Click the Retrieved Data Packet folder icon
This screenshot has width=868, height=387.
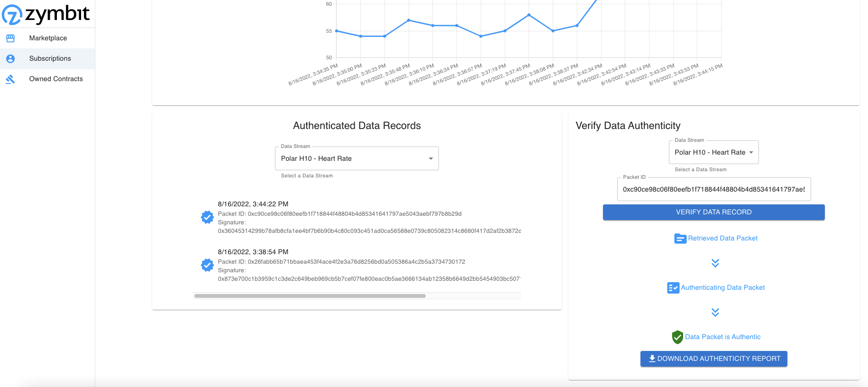click(680, 239)
